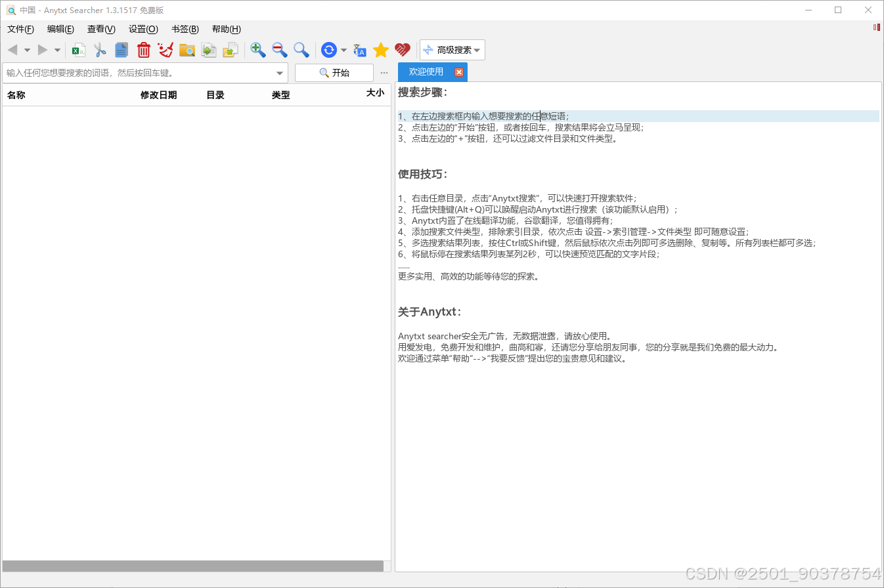Open the 查看(V) menu

pos(101,29)
